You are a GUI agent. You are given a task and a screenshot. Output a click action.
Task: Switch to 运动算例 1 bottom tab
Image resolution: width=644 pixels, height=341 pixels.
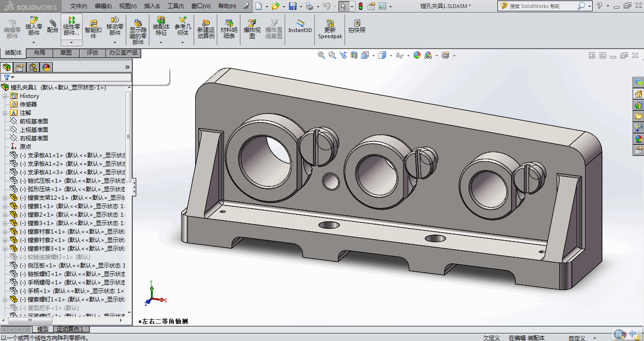click(71, 329)
